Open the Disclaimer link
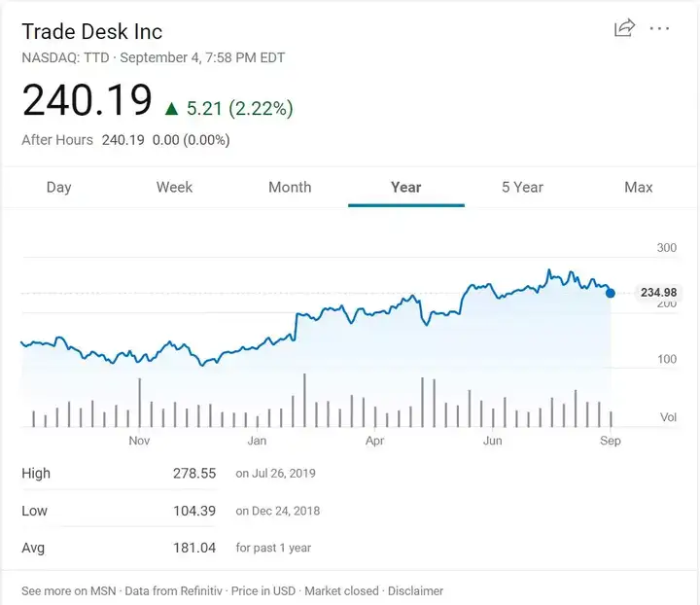 (x=415, y=590)
